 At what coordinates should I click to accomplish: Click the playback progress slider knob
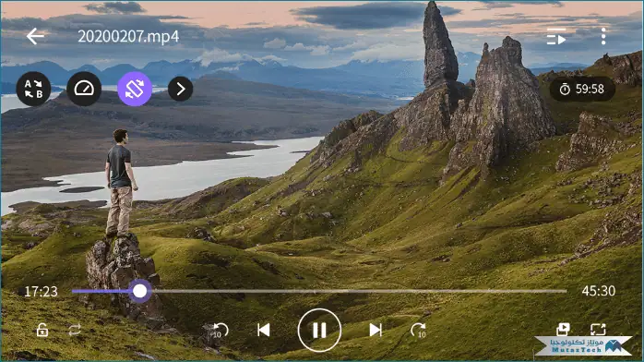pos(139,291)
